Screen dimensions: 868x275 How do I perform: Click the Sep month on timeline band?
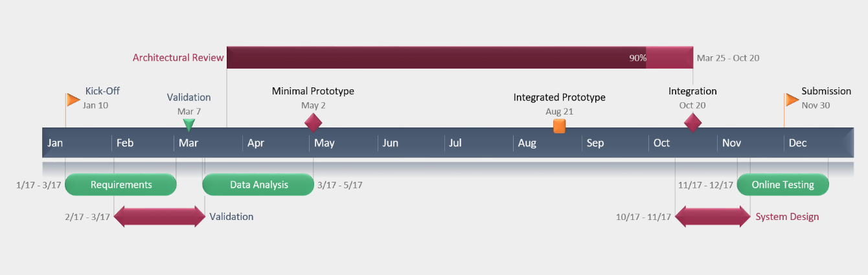pyautogui.click(x=595, y=143)
